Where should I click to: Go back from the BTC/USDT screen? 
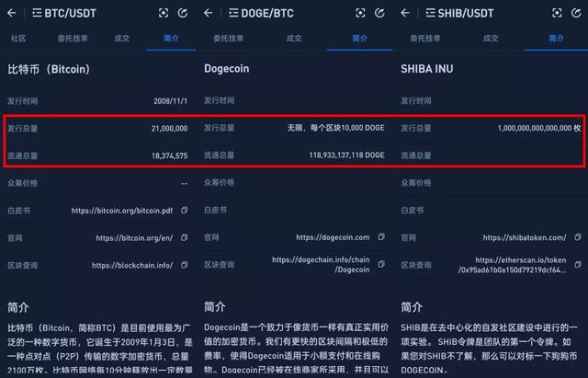click(12, 13)
